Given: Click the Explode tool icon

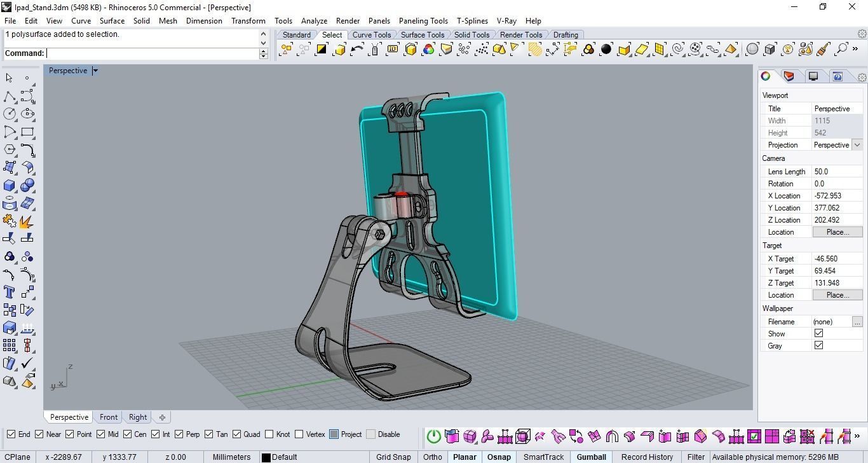Looking at the screenshot, I should pos(27,221).
